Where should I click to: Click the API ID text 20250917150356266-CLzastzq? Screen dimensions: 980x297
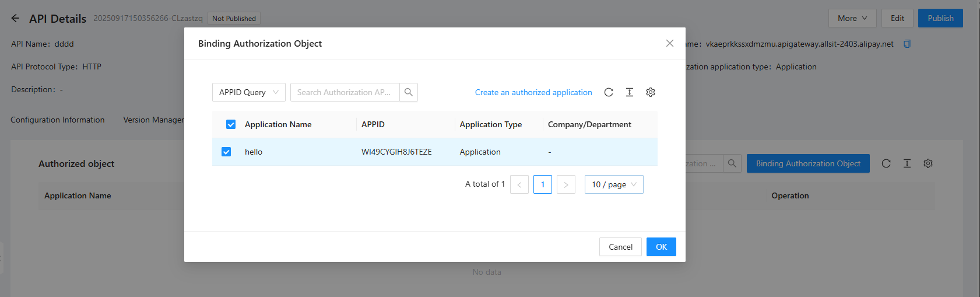coord(148,18)
